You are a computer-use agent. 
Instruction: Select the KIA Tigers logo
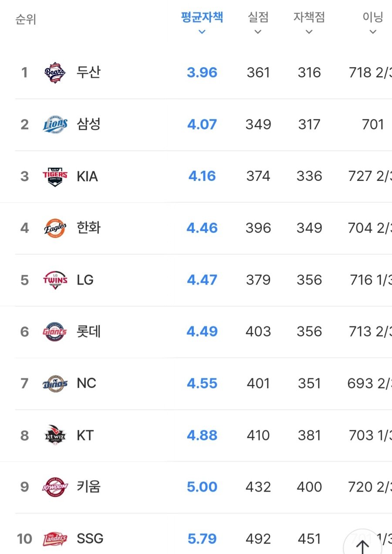55,176
